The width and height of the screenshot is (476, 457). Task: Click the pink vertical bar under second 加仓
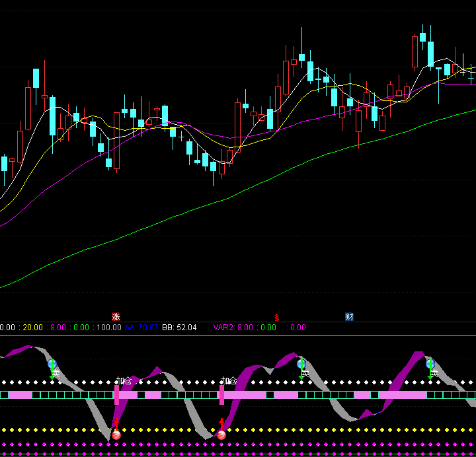pos(221,395)
